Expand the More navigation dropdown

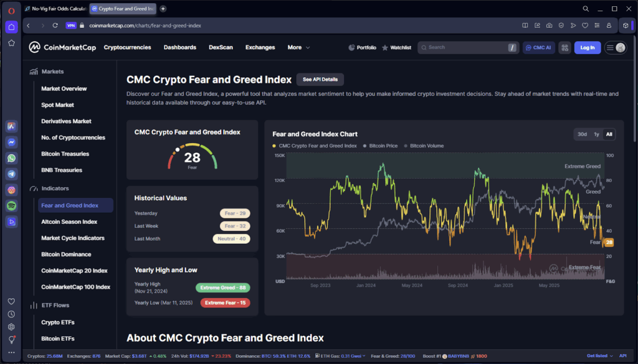(x=298, y=47)
